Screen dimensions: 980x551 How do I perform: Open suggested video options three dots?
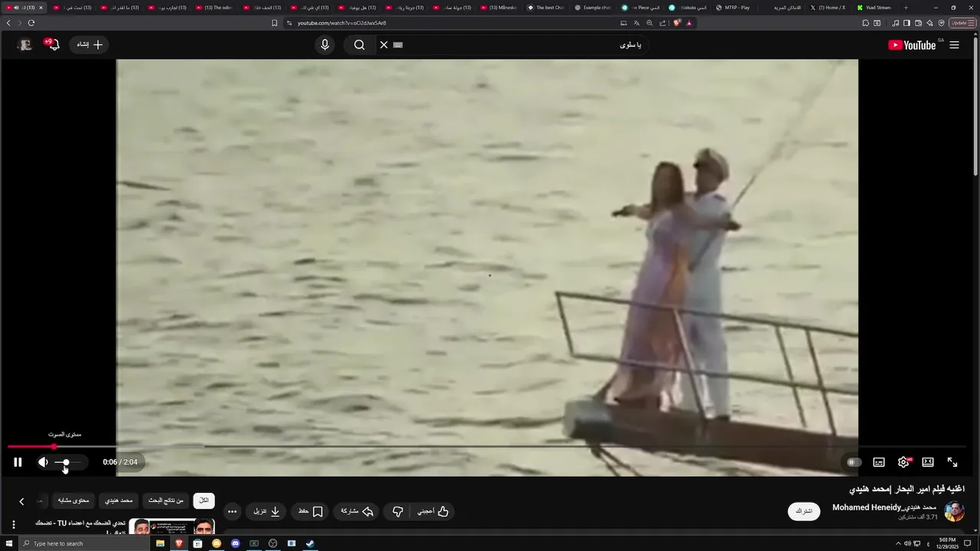(x=13, y=525)
